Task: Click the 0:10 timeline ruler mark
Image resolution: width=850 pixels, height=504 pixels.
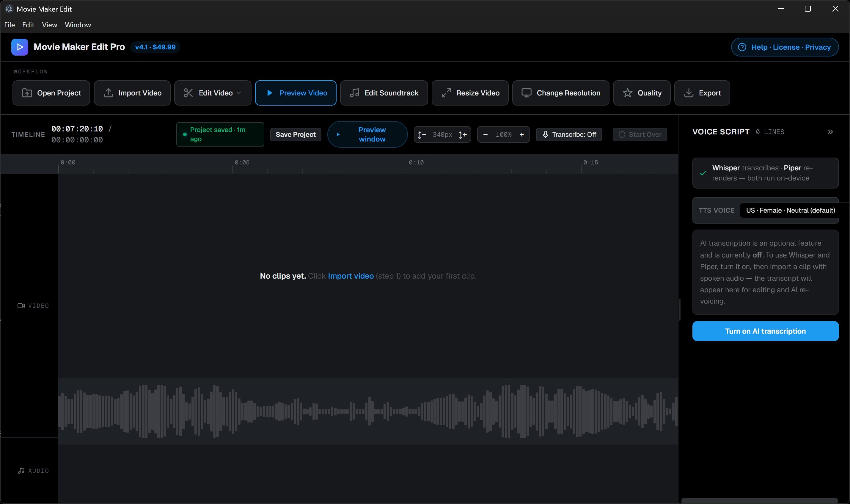Action: tap(416, 162)
